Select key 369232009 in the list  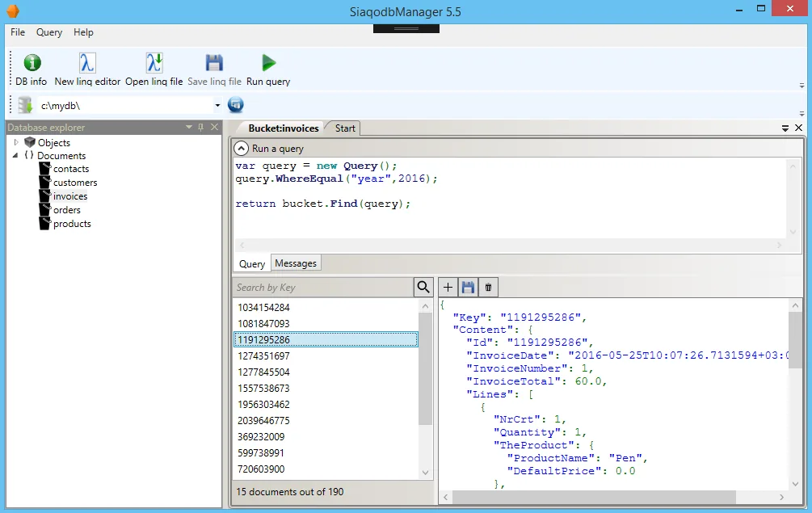[326, 437]
